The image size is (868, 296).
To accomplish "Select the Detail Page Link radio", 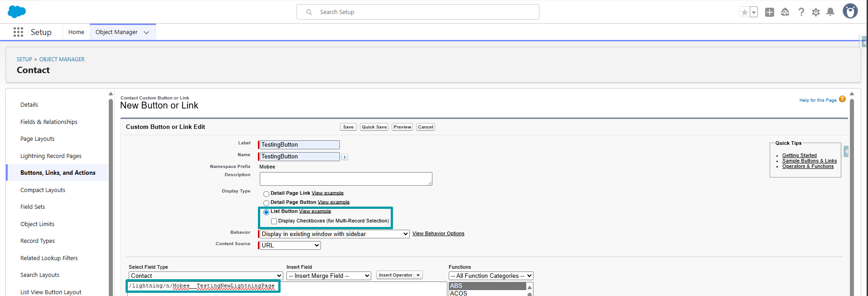I will 267,194.
